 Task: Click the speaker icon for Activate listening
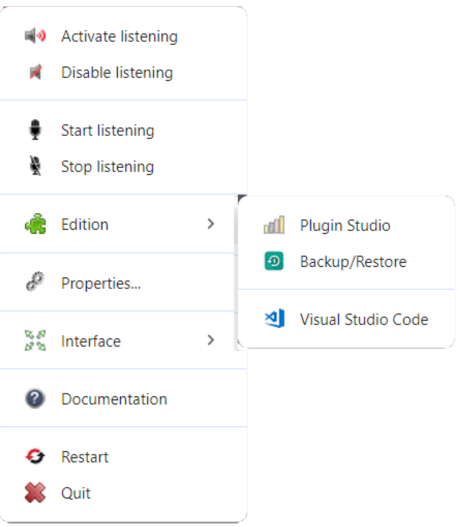click(35, 36)
